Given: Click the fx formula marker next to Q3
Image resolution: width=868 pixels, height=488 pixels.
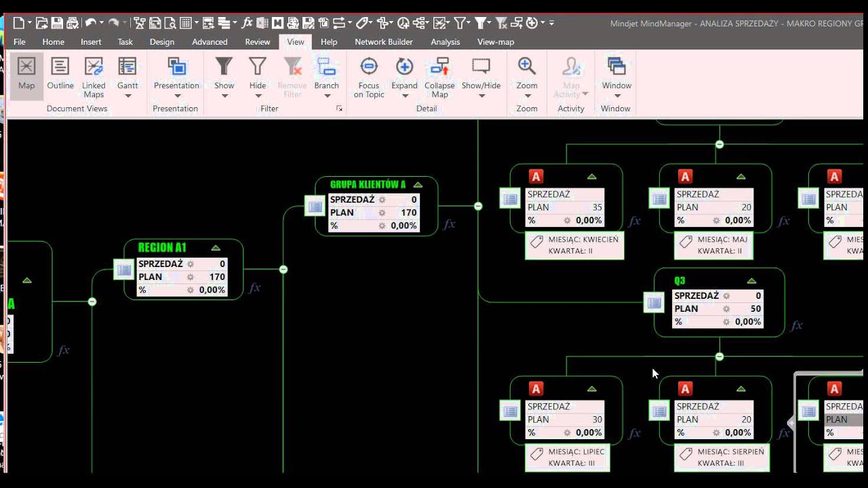Looking at the screenshot, I should (x=796, y=325).
